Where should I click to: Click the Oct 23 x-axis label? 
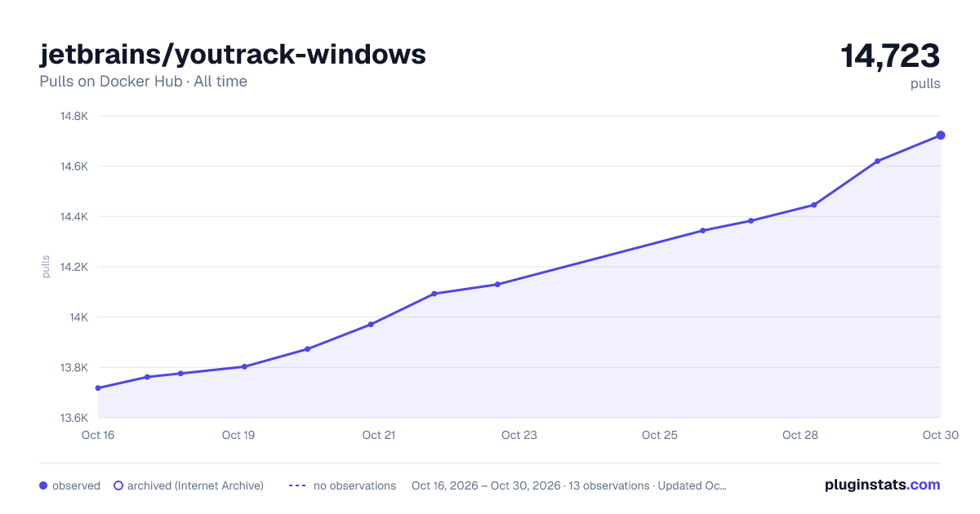[x=519, y=435]
